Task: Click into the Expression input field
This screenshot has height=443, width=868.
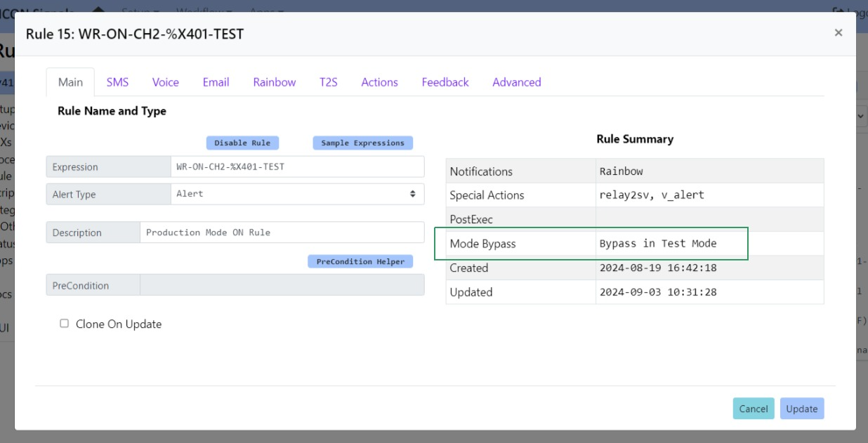Action: (297, 167)
